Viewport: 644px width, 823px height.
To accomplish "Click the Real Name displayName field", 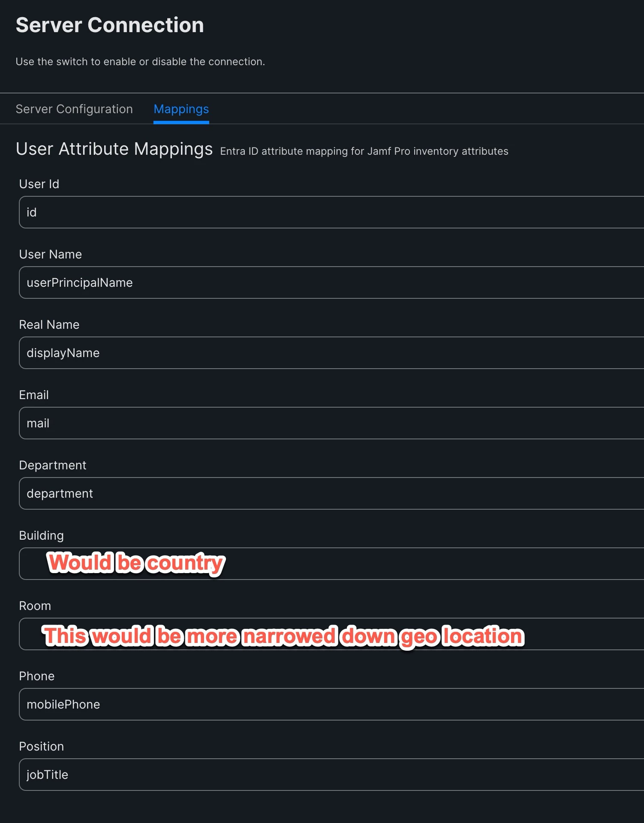I will tap(331, 353).
